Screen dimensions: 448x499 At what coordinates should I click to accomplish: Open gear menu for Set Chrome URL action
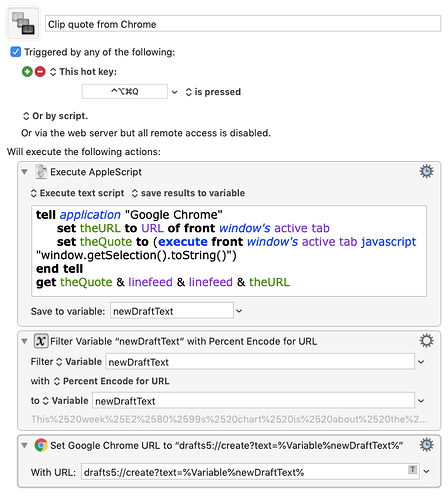(x=426, y=445)
